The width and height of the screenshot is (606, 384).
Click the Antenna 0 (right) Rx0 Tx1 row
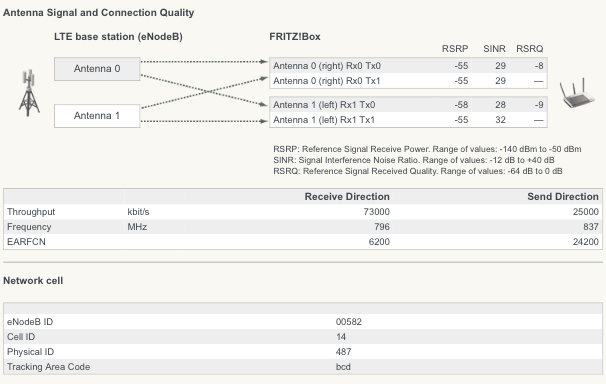click(408, 81)
